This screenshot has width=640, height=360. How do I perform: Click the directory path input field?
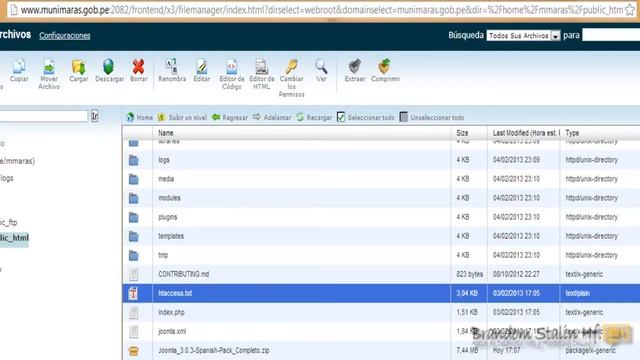(x=44, y=116)
